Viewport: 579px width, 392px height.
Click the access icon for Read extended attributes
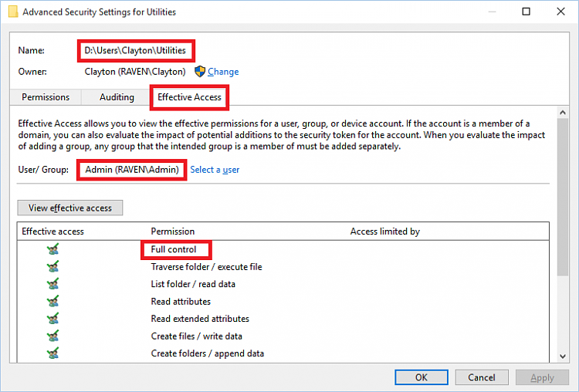pyautogui.click(x=52, y=319)
